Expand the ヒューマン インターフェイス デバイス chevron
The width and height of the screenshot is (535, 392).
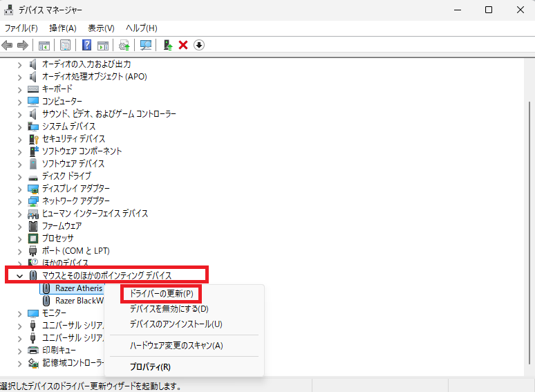20,214
